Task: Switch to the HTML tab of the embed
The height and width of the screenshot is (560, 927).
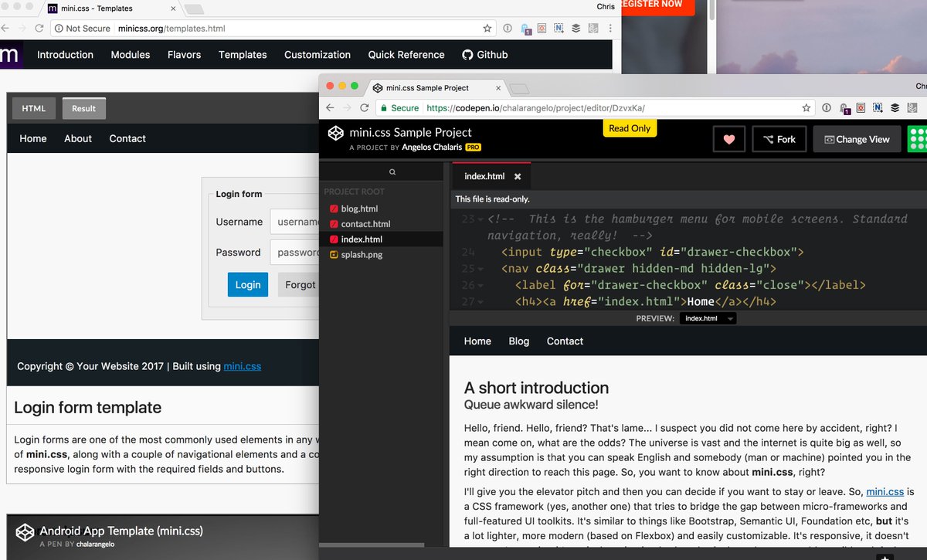Action: click(x=34, y=108)
